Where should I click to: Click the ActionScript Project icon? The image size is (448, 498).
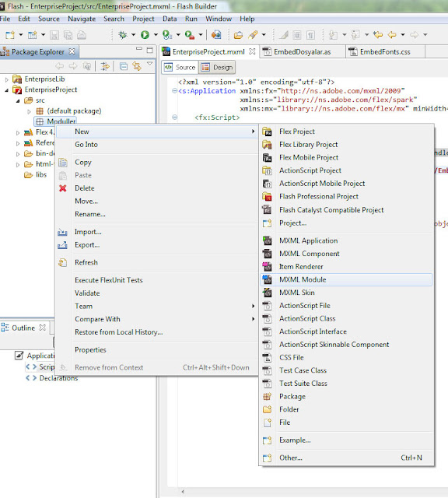click(x=268, y=170)
